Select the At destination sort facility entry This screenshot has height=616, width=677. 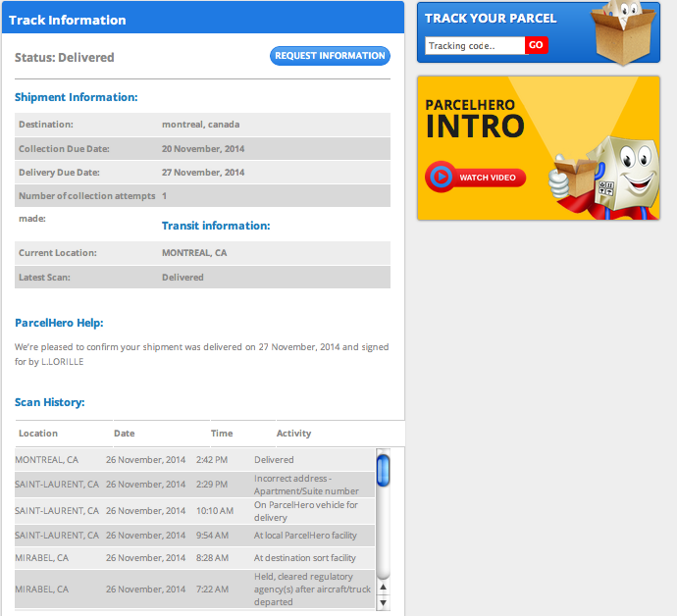pyautogui.click(x=305, y=558)
